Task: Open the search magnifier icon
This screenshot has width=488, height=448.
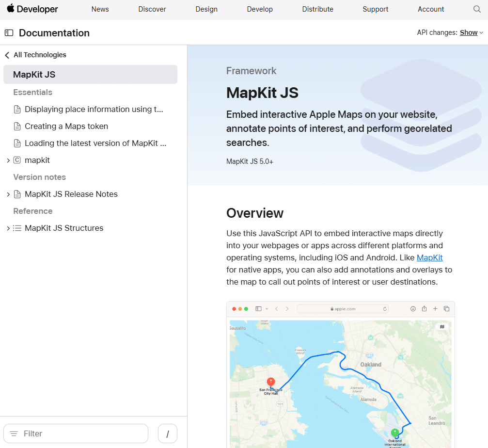Action: pyautogui.click(x=477, y=9)
